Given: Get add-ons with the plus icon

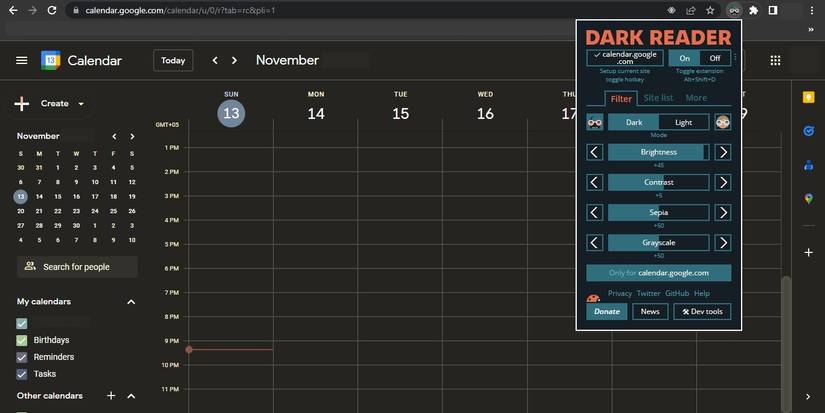Looking at the screenshot, I should (x=809, y=253).
